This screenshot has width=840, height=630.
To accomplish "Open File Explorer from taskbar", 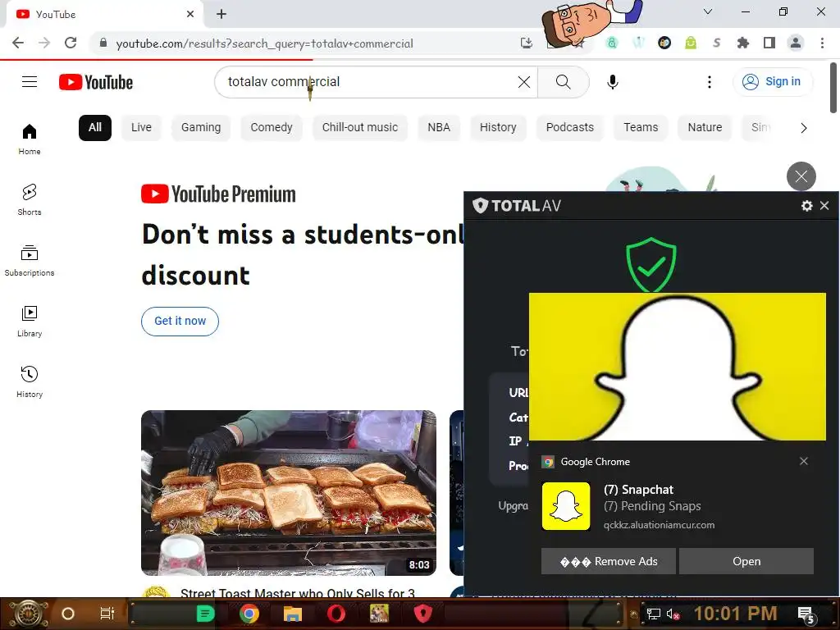I will (x=293, y=614).
